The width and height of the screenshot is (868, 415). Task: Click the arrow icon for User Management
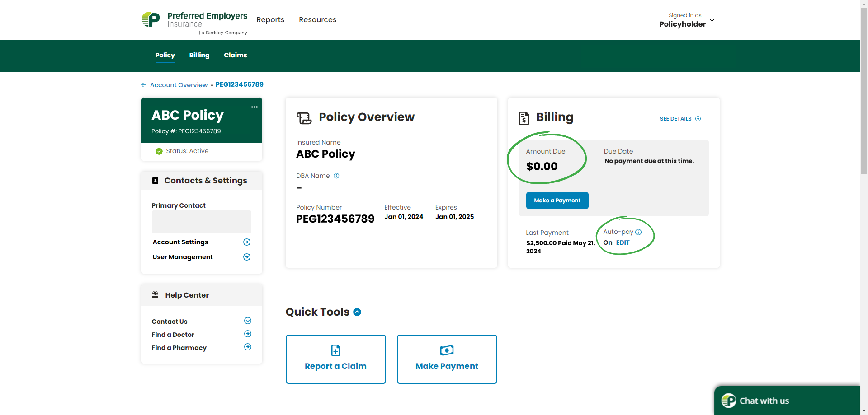[247, 257]
